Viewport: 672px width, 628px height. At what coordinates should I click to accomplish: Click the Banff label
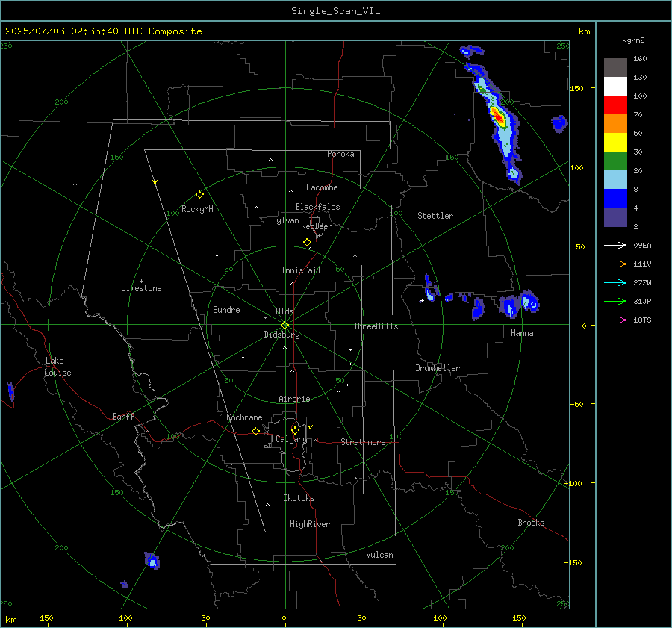tap(123, 417)
